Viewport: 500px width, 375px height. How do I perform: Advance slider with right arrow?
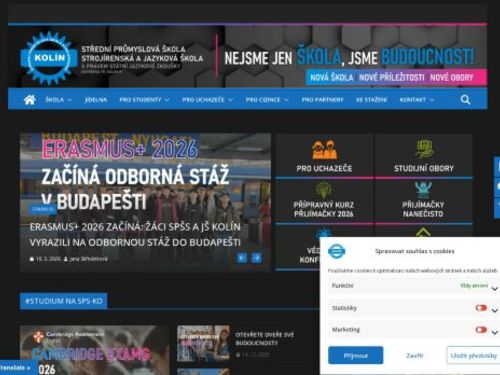pos(256,258)
